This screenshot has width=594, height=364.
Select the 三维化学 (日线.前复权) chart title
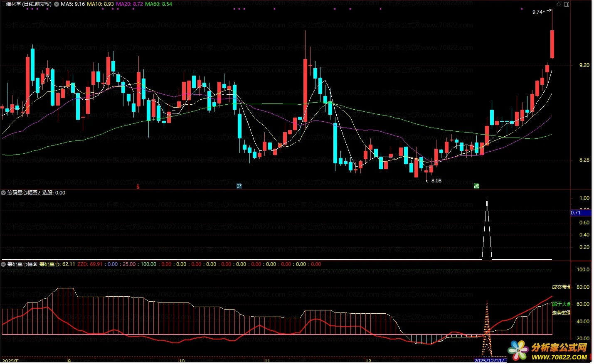pyautogui.click(x=27, y=4)
